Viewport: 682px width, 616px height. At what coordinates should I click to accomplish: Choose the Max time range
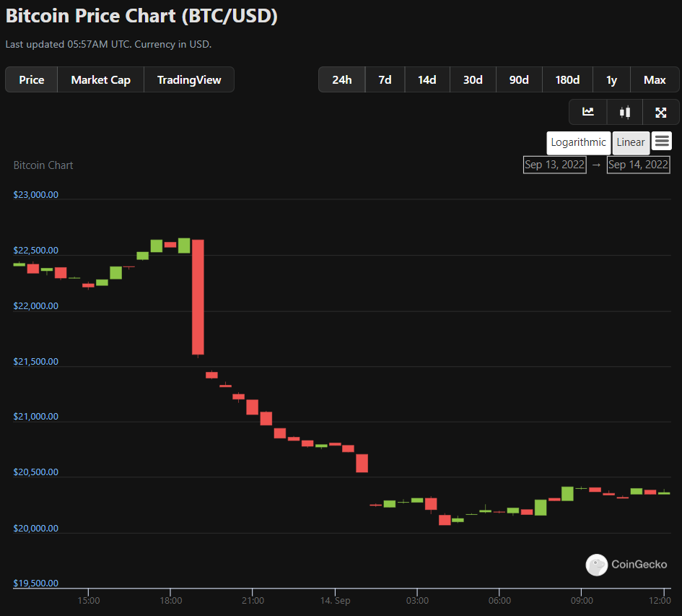coord(655,79)
